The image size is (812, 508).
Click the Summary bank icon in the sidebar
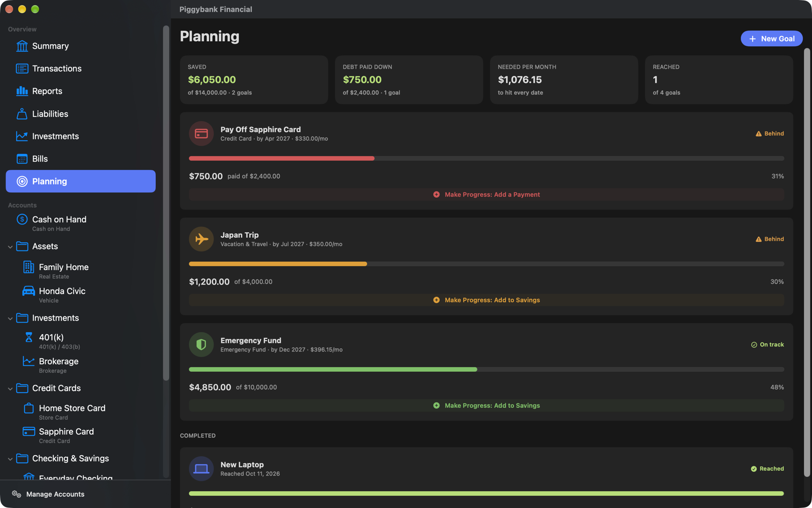click(22, 46)
